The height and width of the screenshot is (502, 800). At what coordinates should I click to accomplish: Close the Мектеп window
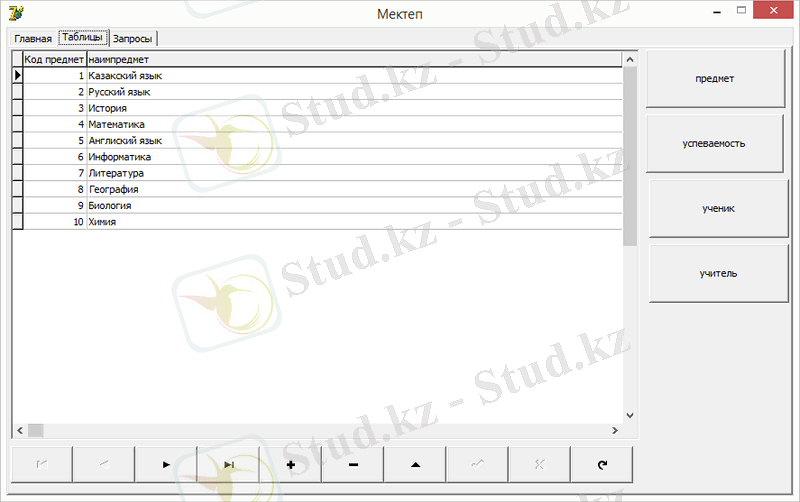pos(773,10)
